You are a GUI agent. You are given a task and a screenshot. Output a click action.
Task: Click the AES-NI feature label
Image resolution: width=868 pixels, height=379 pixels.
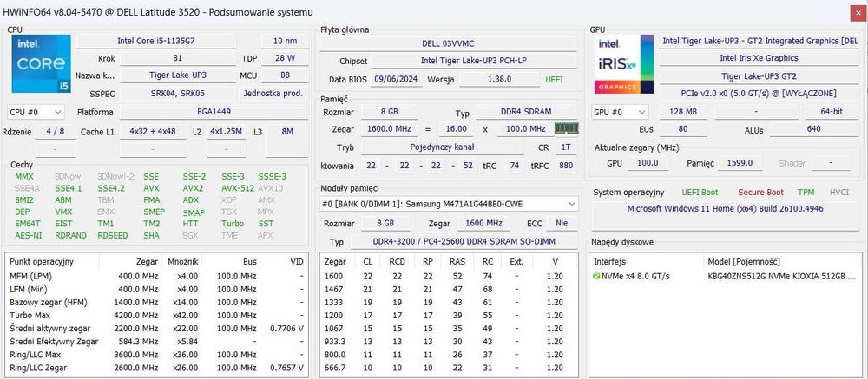(29, 235)
